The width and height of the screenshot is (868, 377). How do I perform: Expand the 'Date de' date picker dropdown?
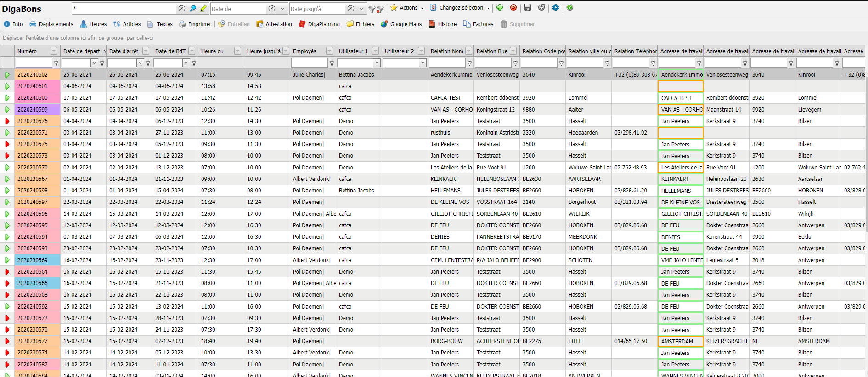point(282,9)
